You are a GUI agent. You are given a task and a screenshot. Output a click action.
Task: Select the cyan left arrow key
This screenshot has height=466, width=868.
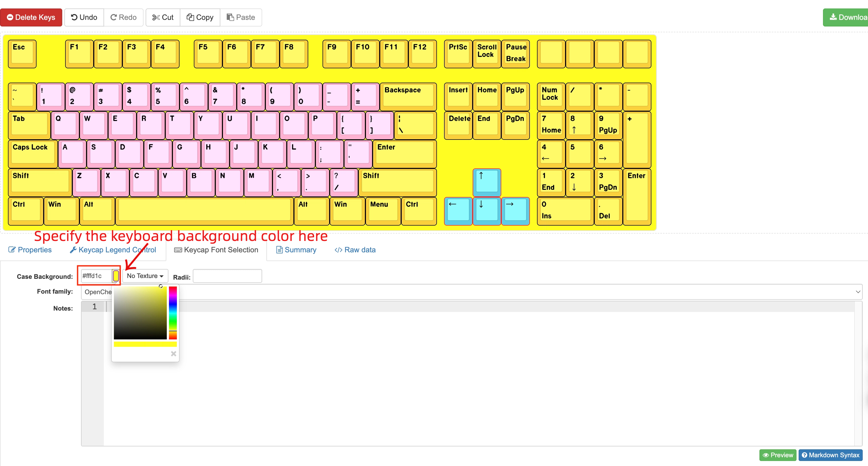pos(458,211)
